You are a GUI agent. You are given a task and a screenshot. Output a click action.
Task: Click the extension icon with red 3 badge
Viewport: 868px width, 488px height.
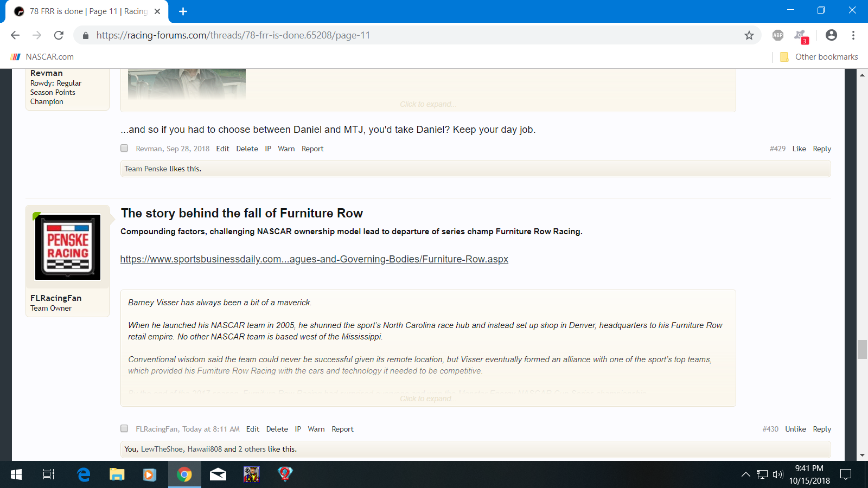(801, 36)
